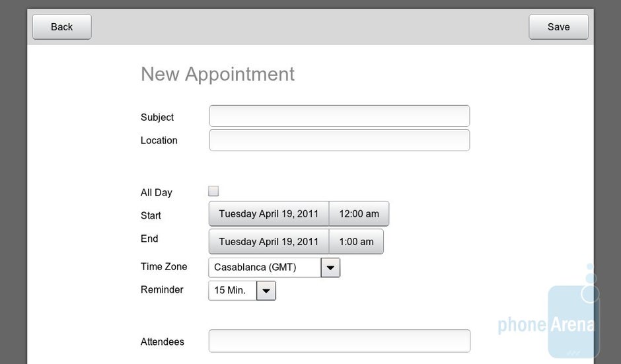Click into the Location input field
621x364 pixels.
[x=339, y=140]
